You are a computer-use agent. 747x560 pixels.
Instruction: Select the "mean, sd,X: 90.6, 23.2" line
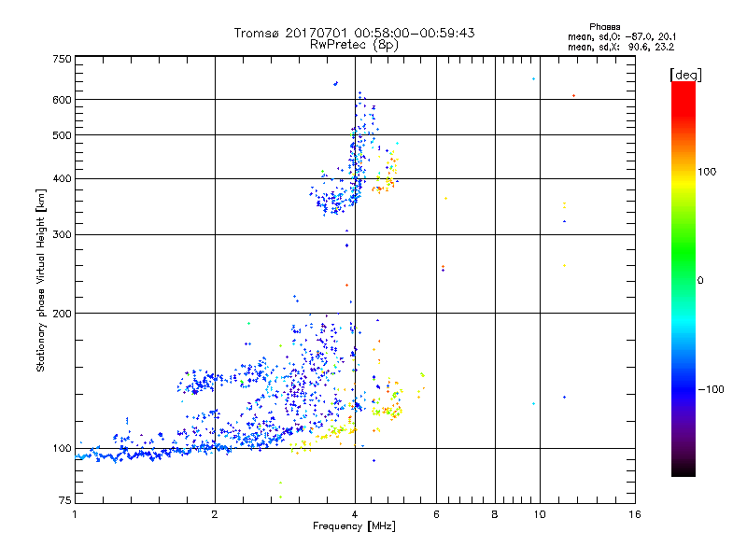tap(621, 47)
